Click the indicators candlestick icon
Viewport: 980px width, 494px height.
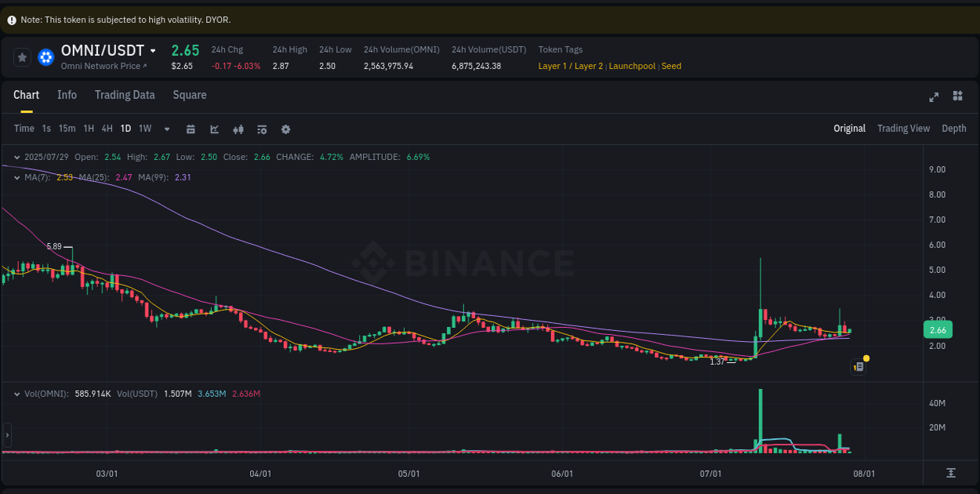pos(238,129)
